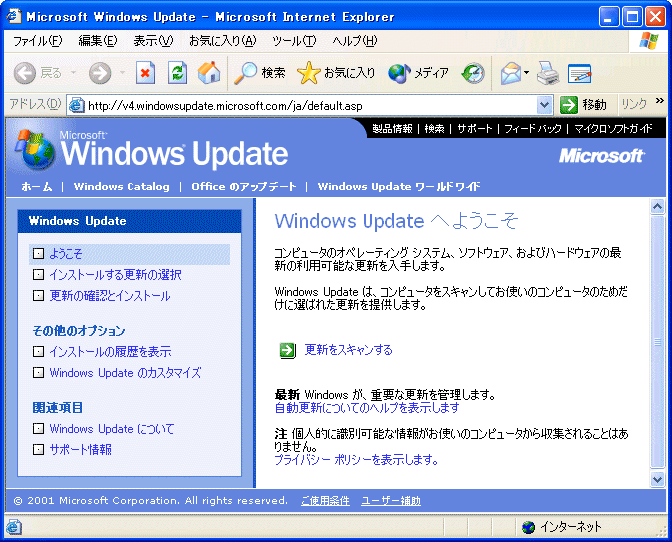The height and width of the screenshot is (542, 672).
Task: Print the page with printer icon
Action: [548, 73]
